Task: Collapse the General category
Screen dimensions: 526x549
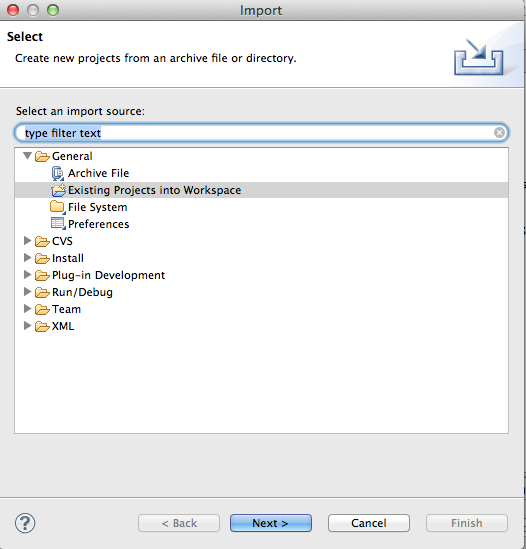Action: 27,156
